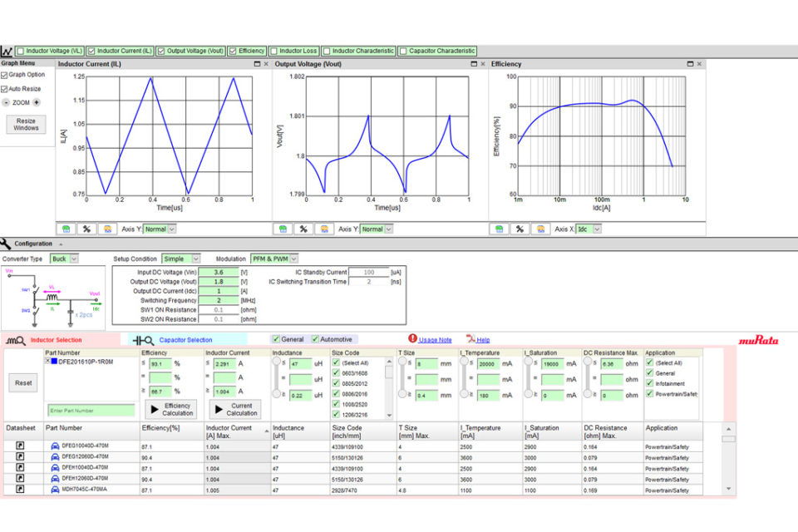Viewport: 798px width, 532px height.
Task: Click the export icon under Inductor Current graph
Action: tap(107, 229)
